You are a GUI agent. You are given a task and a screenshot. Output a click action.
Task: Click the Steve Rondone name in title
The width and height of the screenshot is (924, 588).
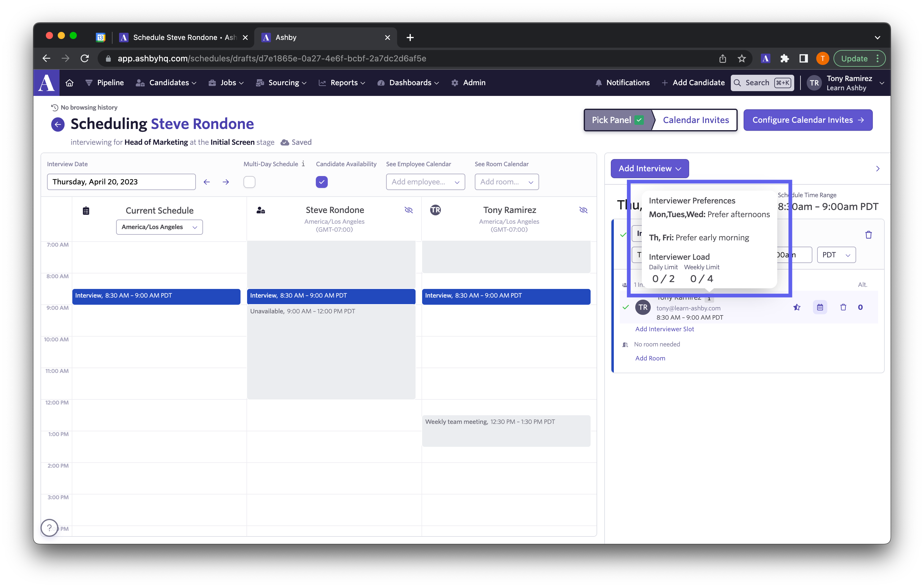202,124
